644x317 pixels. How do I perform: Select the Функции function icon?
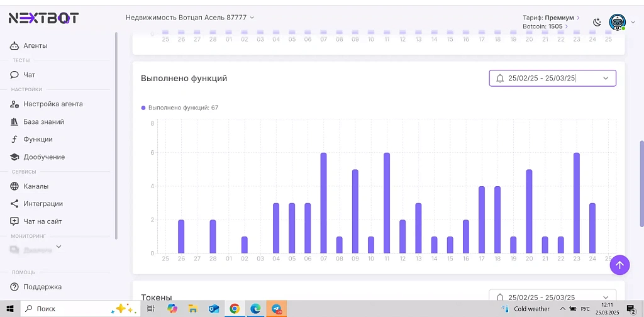point(14,140)
